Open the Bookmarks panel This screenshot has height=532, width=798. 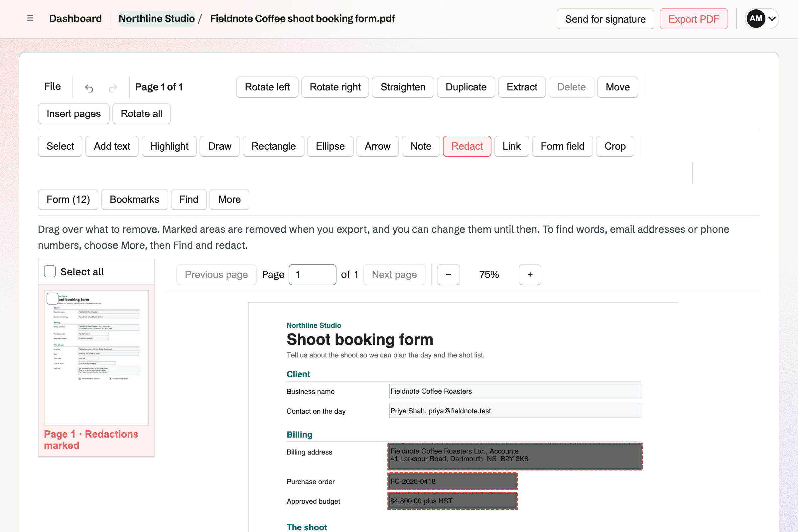click(134, 199)
